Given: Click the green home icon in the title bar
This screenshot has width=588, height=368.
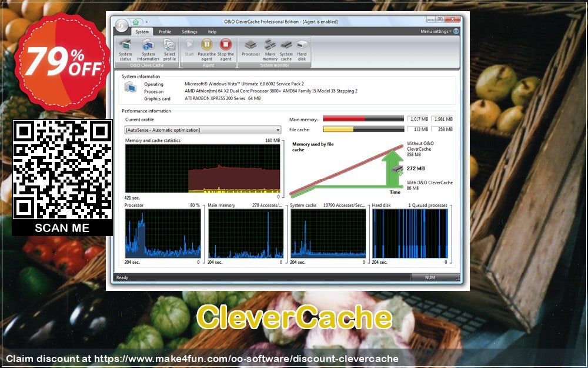Looking at the screenshot, I should pos(136,22).
